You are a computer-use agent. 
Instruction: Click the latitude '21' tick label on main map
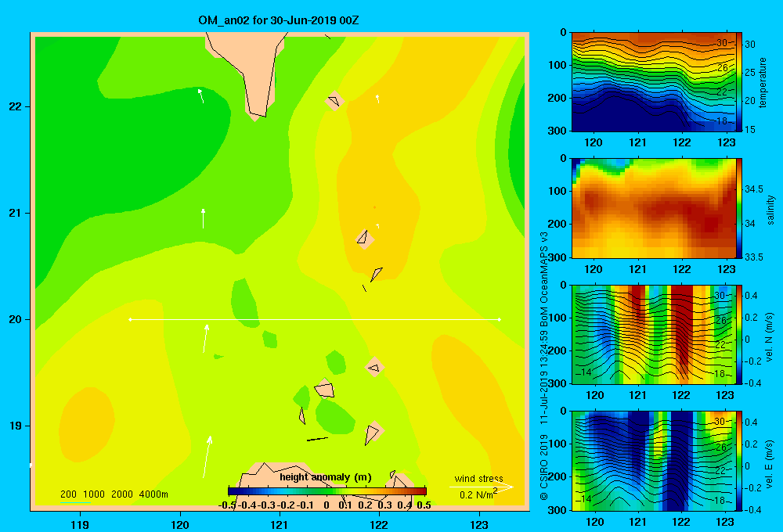(x=16, y=213)
